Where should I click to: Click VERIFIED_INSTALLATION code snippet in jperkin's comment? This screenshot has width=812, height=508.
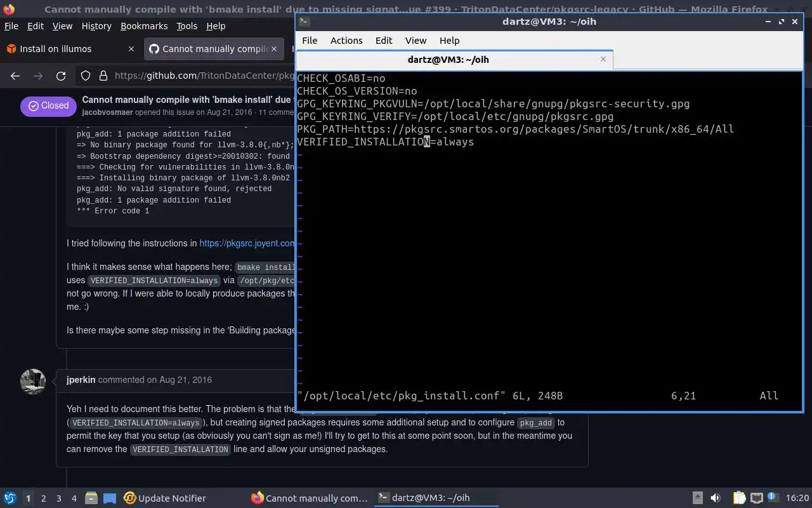(180, 449)
